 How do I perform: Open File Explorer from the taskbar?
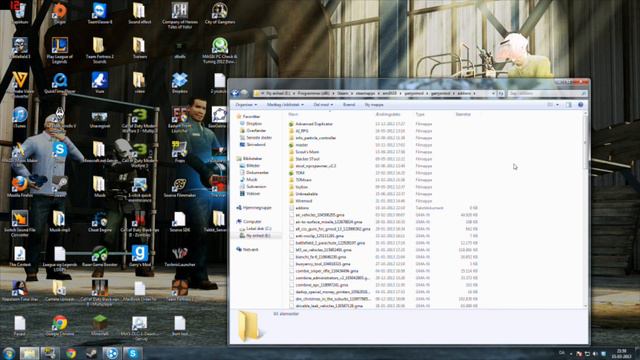coord(29,353)
